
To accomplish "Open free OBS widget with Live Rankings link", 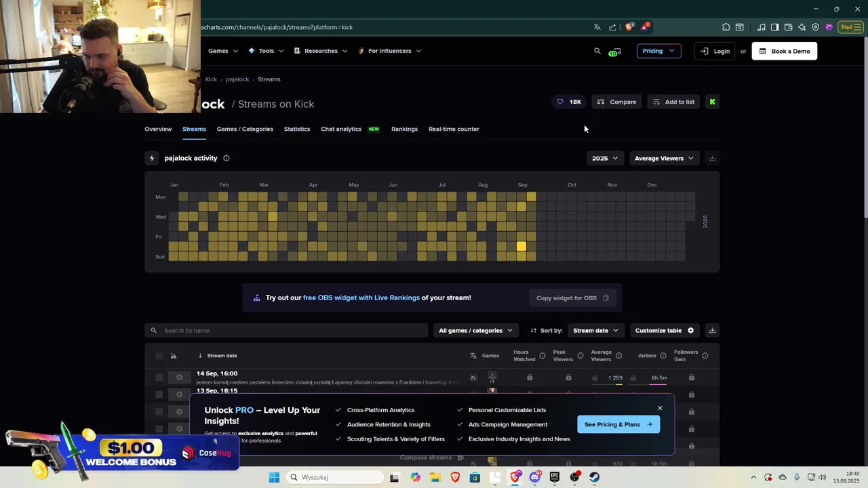I will point(361,298).
